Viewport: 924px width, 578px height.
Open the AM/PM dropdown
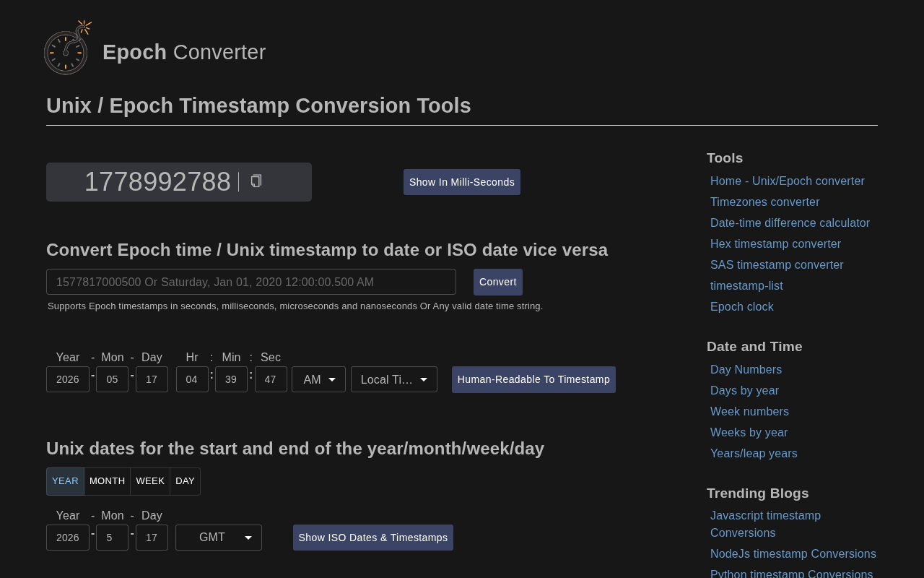pos(318,379)
